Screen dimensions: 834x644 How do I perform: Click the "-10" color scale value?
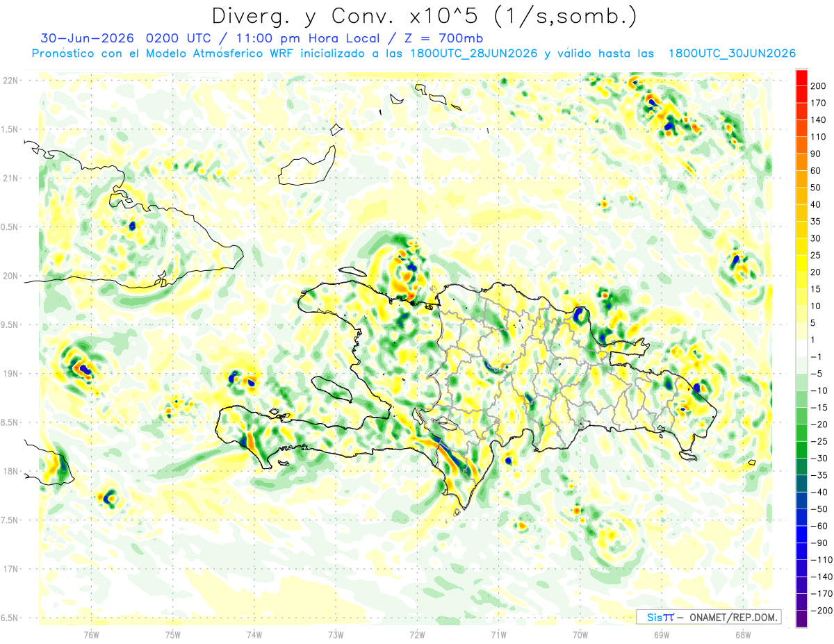(818, 390)
